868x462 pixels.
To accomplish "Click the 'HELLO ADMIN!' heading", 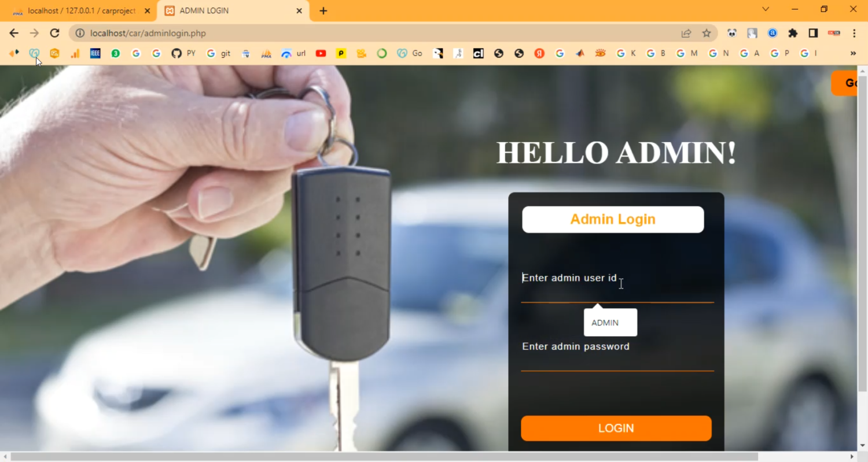I will coord(616,153).
